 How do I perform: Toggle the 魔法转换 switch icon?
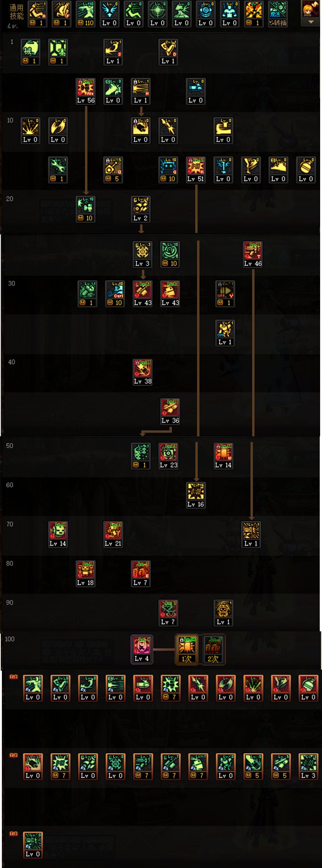(278, 14)
